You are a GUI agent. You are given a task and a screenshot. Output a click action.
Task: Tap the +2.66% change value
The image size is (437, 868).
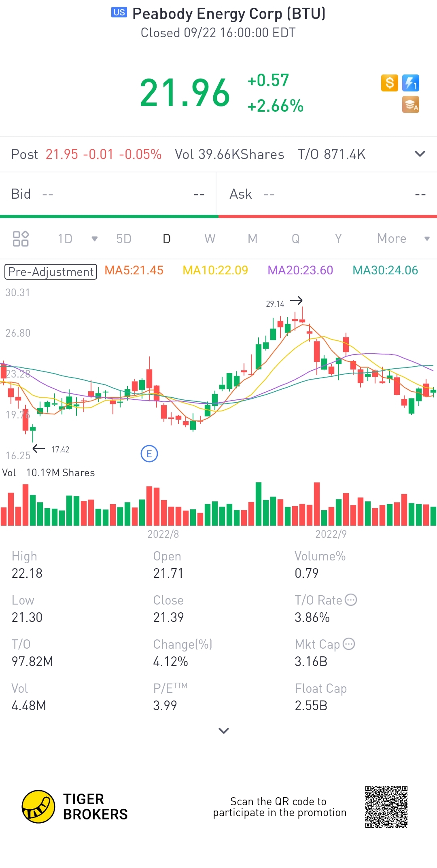(x=275, y=106)
